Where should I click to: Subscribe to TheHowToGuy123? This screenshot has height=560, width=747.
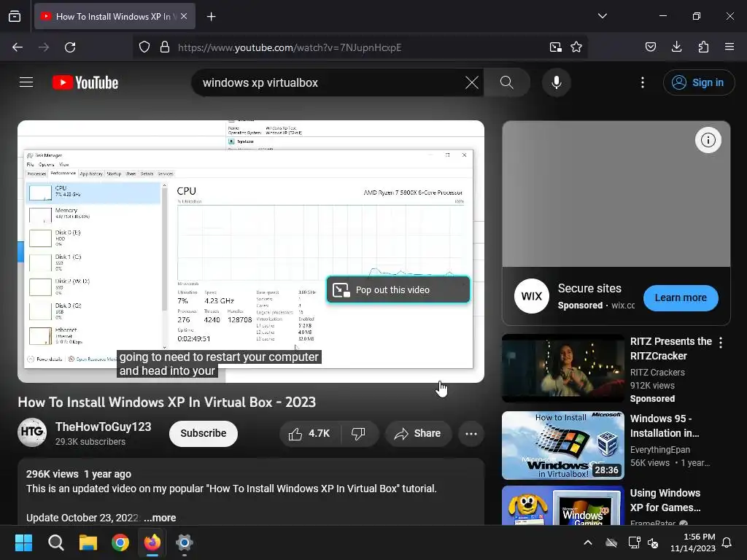[x=204, y=433]
